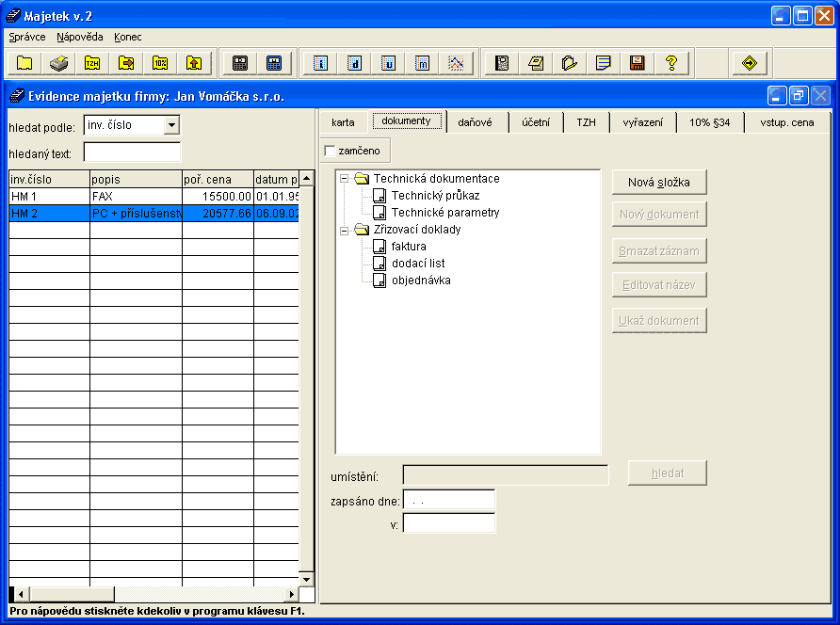
Task: Click the umístění field
Action: coord(505,475)
